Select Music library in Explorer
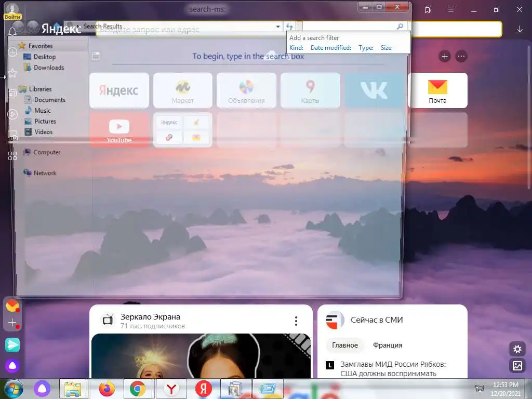This screenshot has width=532, height=399. click(43, 111)
